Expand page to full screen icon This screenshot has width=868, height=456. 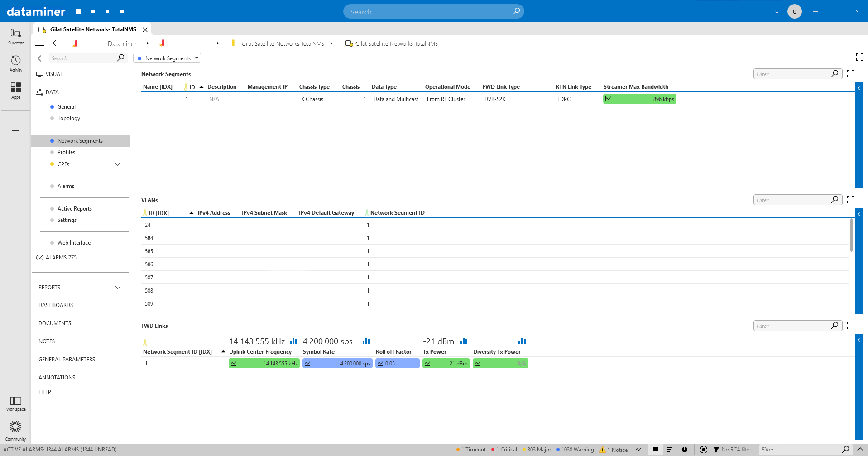[859, 57]
